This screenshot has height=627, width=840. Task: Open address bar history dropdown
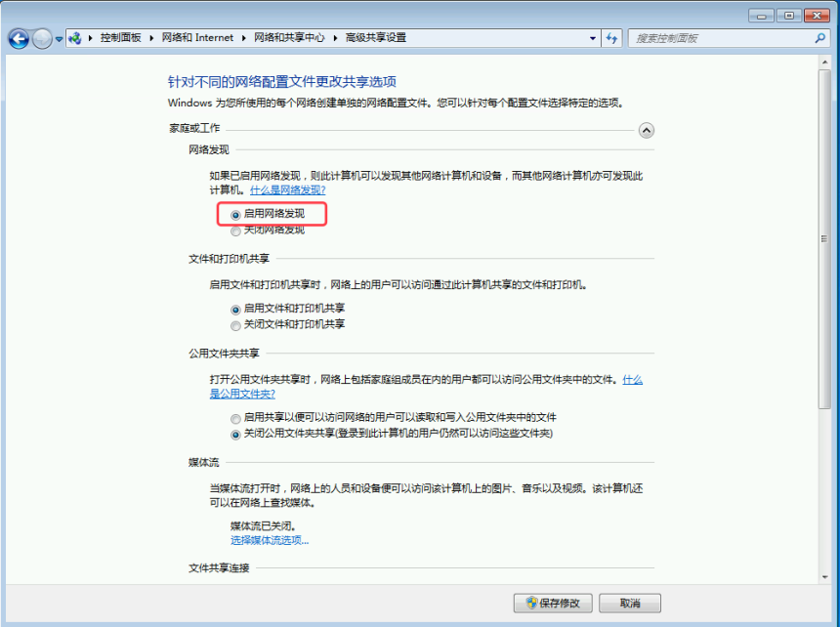(593, 38)
